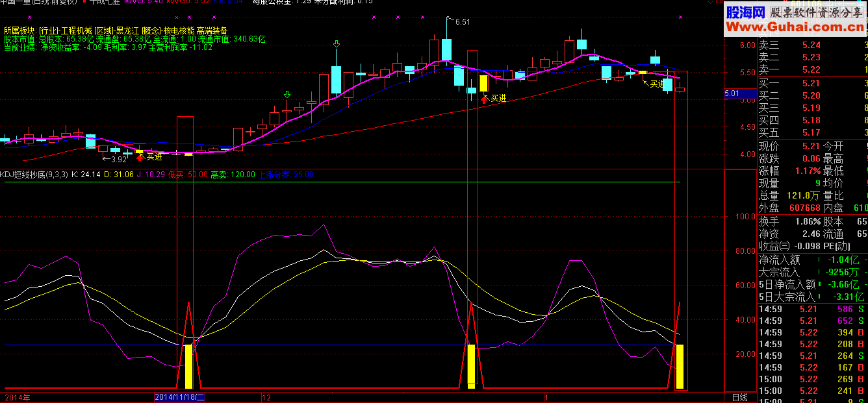Click the 12 month label on timeline

[x=266, y=397]
